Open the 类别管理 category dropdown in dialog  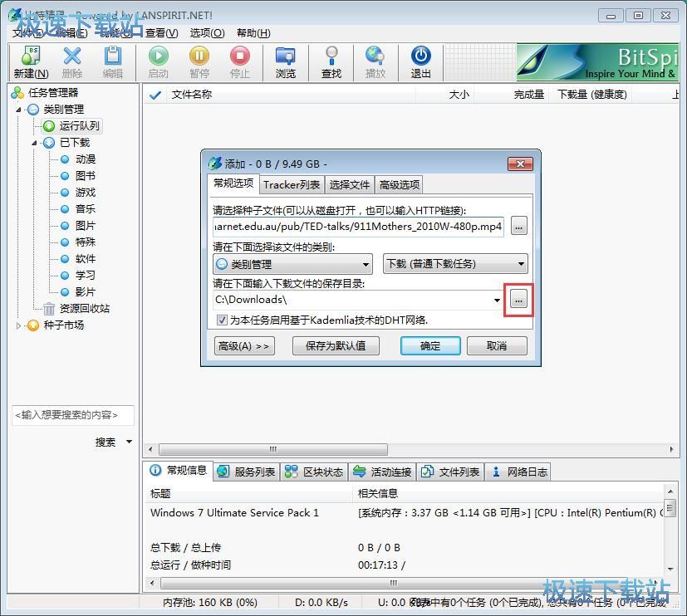(292, 264)
